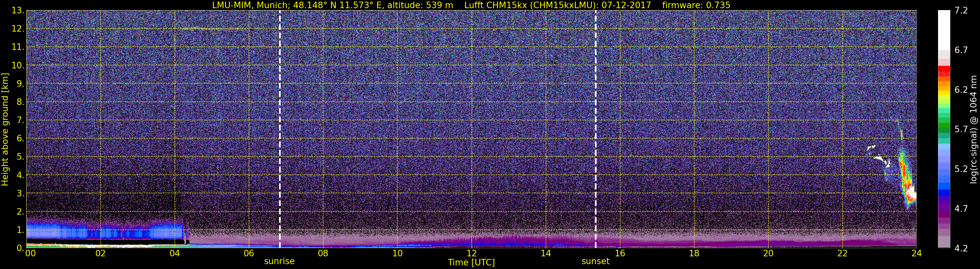Select the "Height above ground [km]" axis label

(x=5, y=129)
